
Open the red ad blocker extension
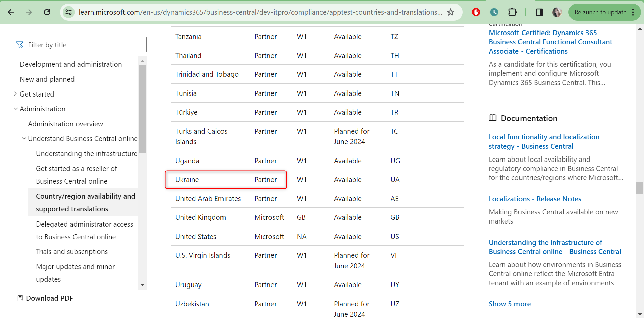coord(476,12)
